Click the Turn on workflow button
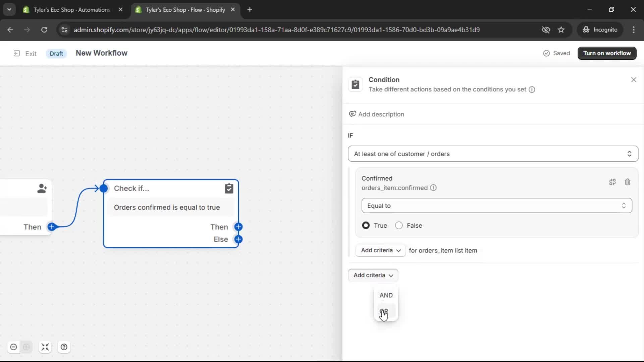This screenshot has width=644, height=362. [x=607, y=53]
